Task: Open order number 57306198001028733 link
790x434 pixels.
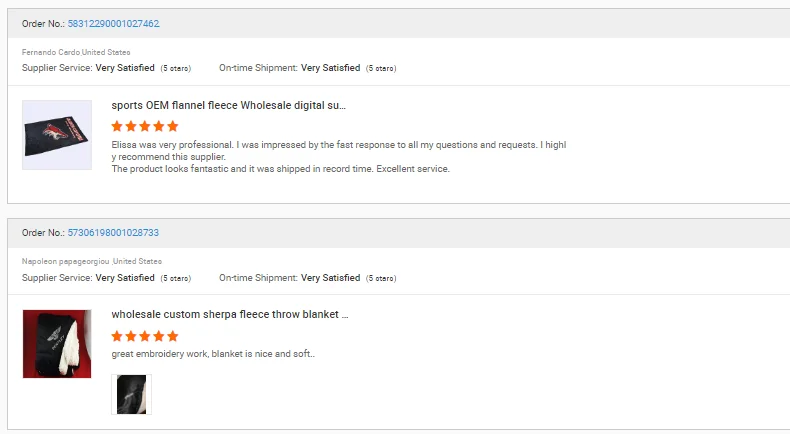Action: tap(113, 233)
